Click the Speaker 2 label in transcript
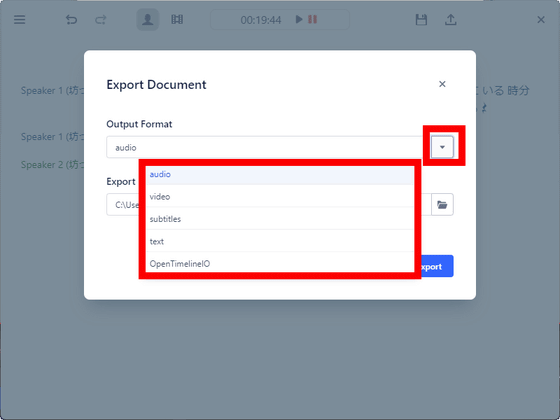This screenshot has width=560, height=420. point(52,165)
